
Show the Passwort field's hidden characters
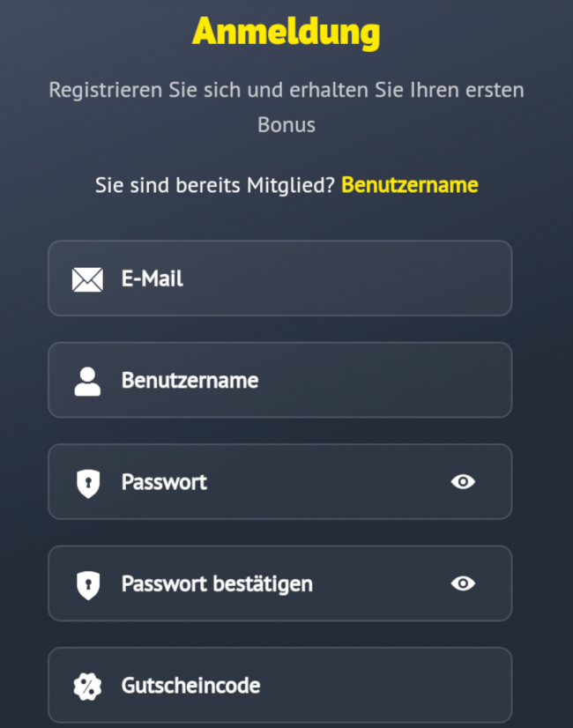[x=463, y=481]
